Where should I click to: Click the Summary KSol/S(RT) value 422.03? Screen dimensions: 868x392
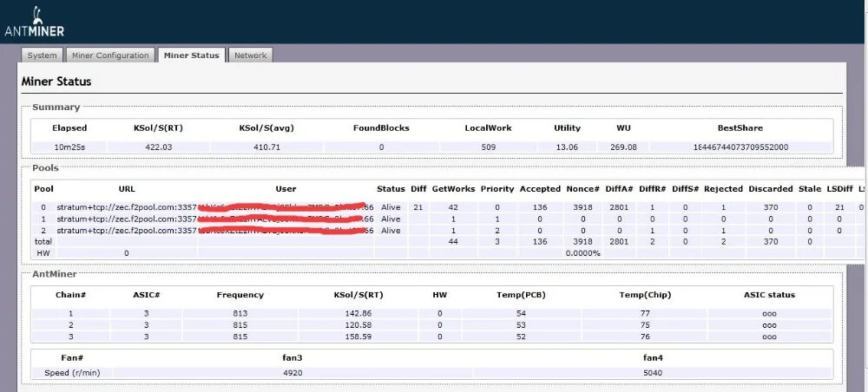(x=158, y=147)
